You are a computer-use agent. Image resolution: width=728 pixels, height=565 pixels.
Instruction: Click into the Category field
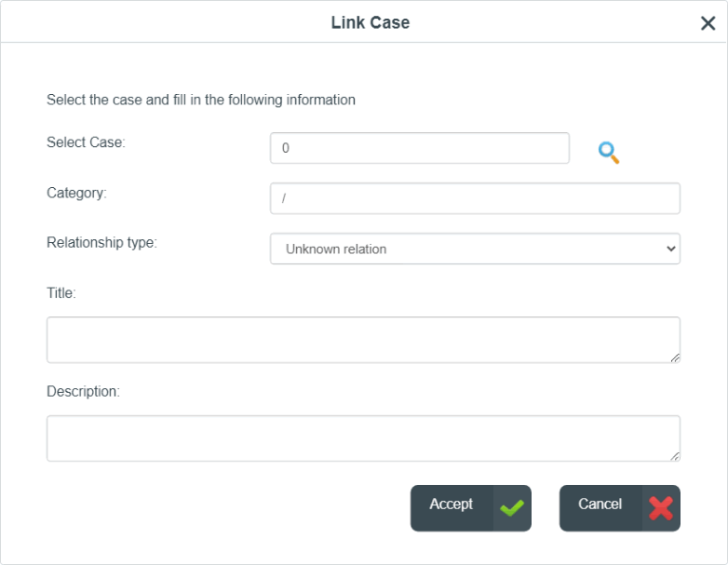coord(475,198)
